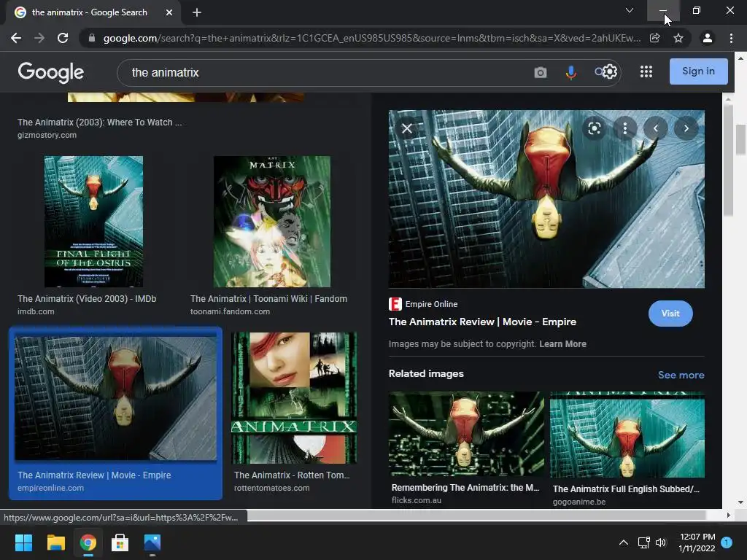Viewport: 747px width, 560px height.
Task: Click the horizontal scrollbar right arrow
Action: (728, 516)
